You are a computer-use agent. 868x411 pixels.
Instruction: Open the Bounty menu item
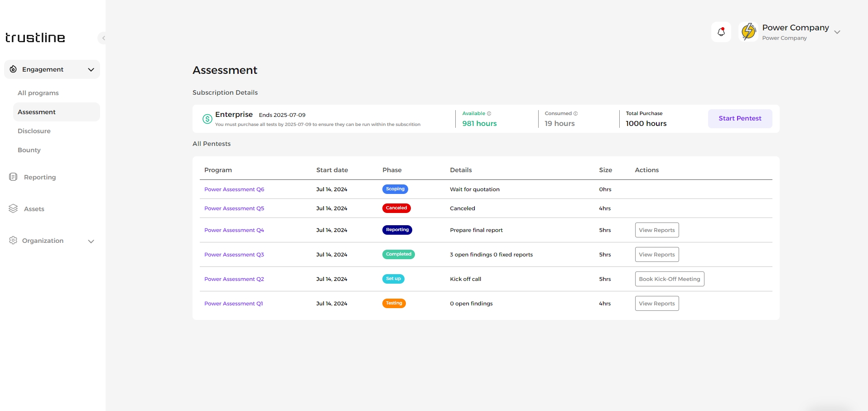click(x=29, y=150)
